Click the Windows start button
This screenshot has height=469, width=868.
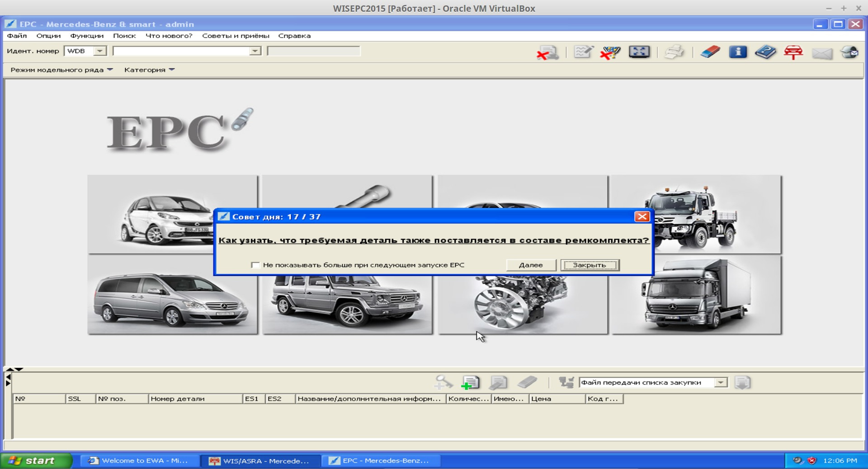(x=36, y=460)
